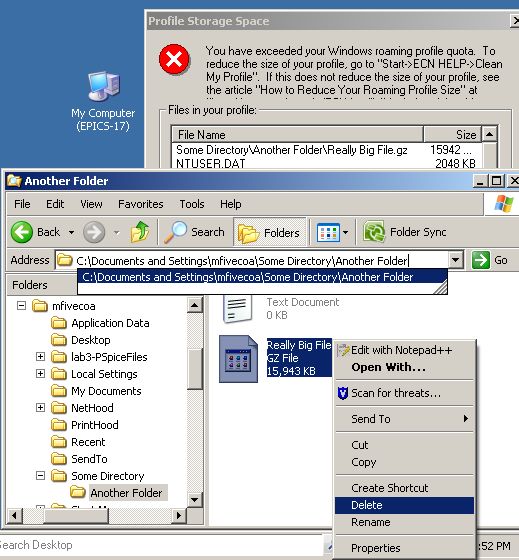Click the Application Data folder icon

(59, 323)
